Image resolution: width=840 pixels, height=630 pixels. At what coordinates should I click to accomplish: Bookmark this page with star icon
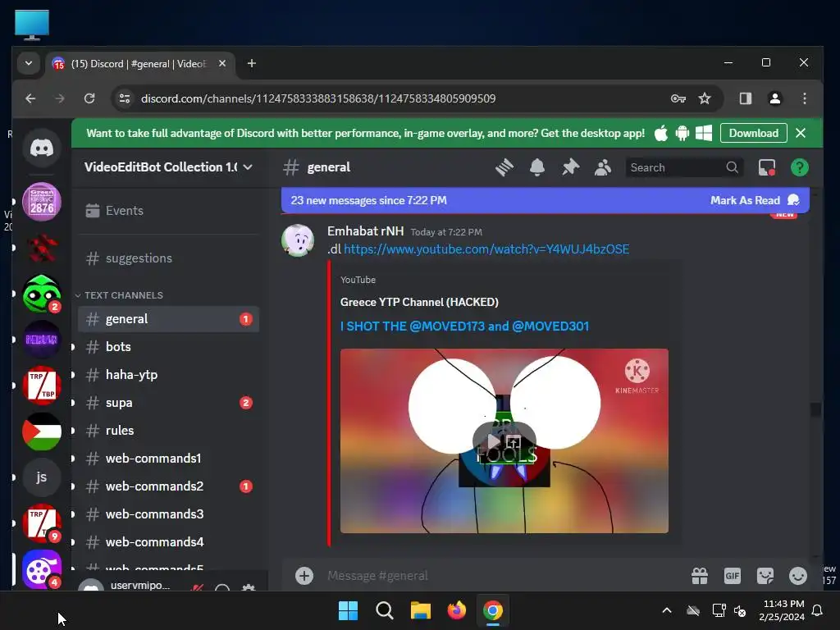click(x=705, y=98)
